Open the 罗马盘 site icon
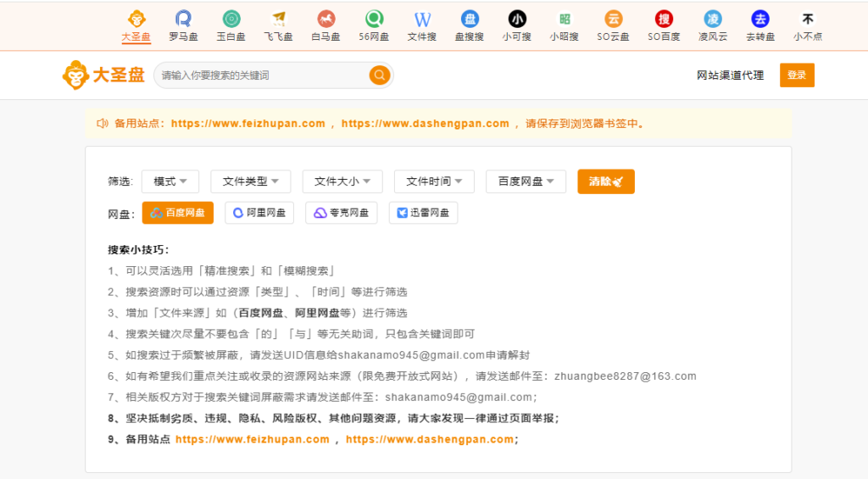 (183, 19)
